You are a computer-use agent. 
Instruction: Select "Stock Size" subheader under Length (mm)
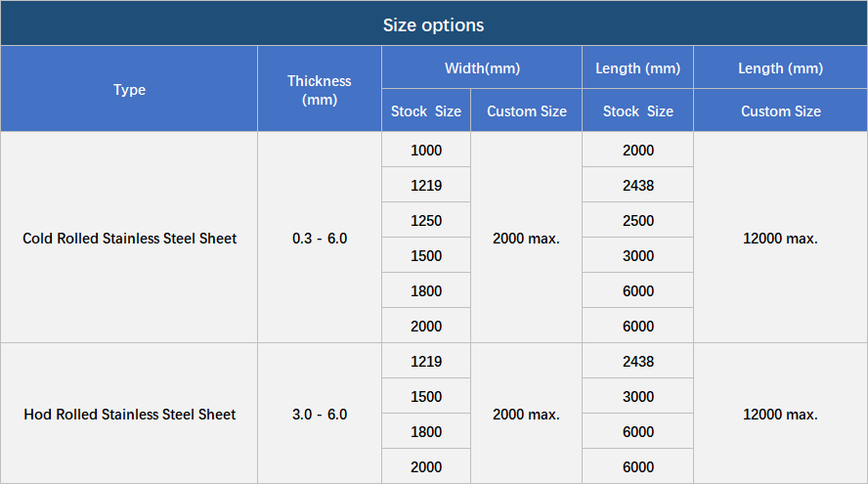[637, 110]
